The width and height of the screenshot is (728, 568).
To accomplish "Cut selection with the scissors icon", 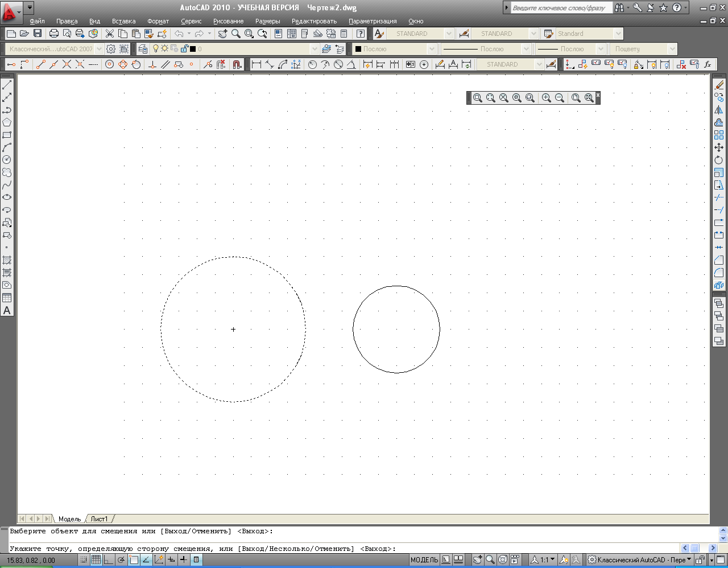I will 110,34.
